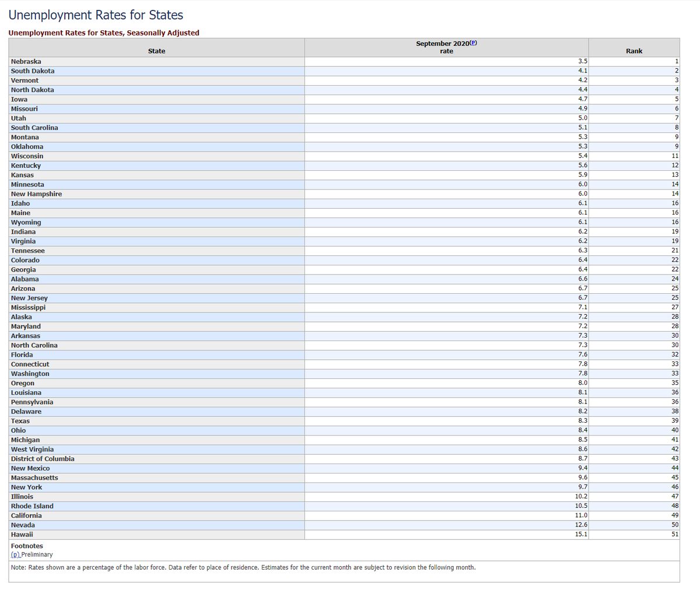Click the Washington state name
The width and height of the screenshot is (700, 590).
[x=30, y=374]
